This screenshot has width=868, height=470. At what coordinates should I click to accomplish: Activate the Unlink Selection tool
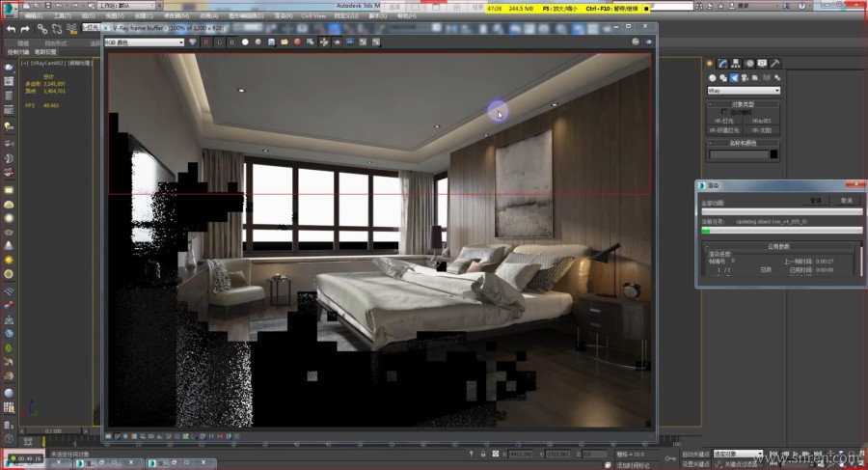57,29
